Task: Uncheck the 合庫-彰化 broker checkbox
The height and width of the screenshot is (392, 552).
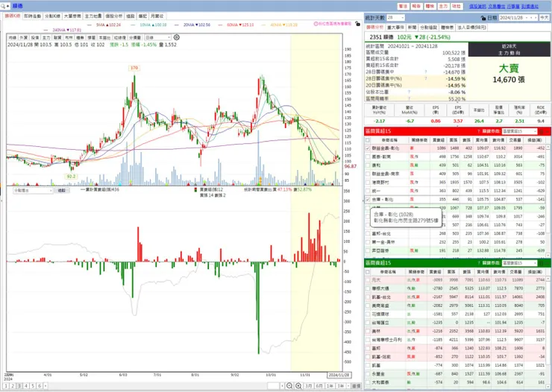Action: point(368,199)
